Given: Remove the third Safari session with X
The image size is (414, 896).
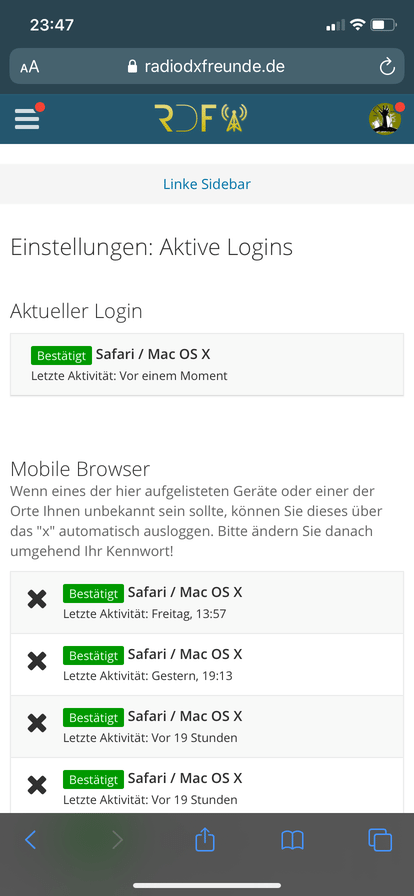Looking at the screenshot, I should coord(37,723).
